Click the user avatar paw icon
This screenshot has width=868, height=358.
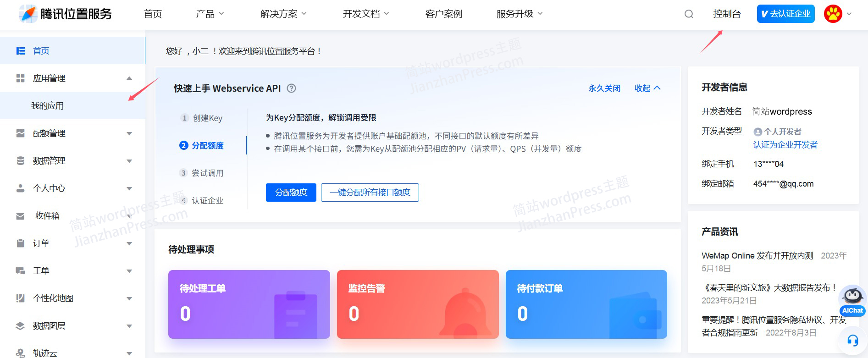click(833, 14)
